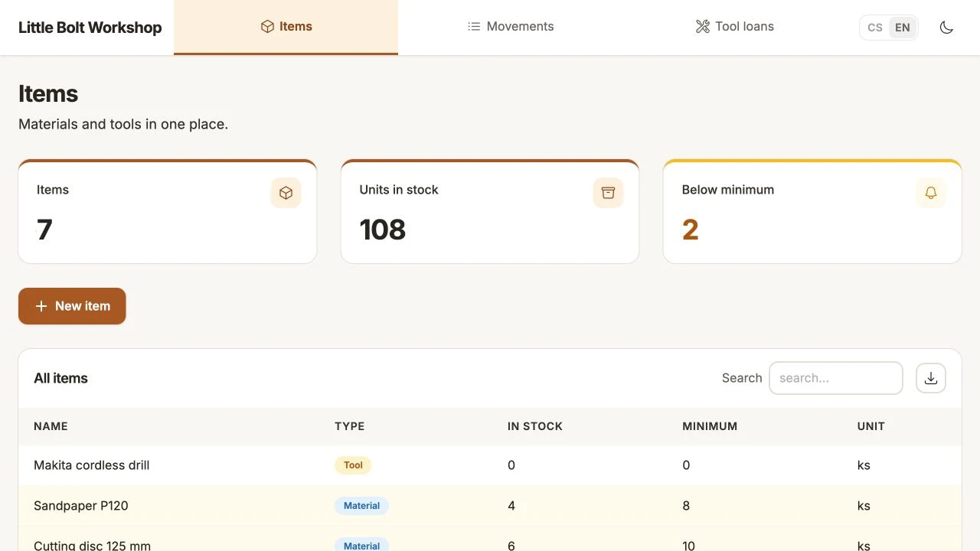Sort by UNIT column header
The width and height of the screenshot is (980, 551).
(x=871, y=426)
